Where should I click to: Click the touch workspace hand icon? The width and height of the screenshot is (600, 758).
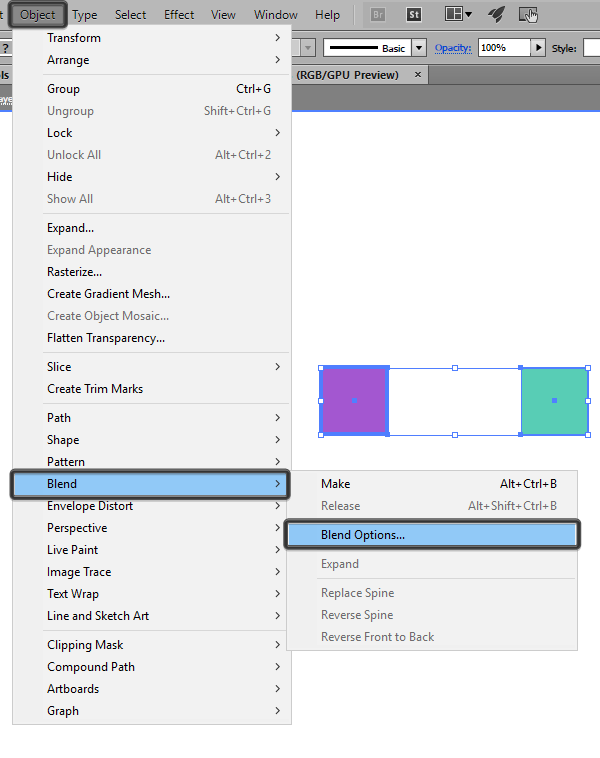528,15
